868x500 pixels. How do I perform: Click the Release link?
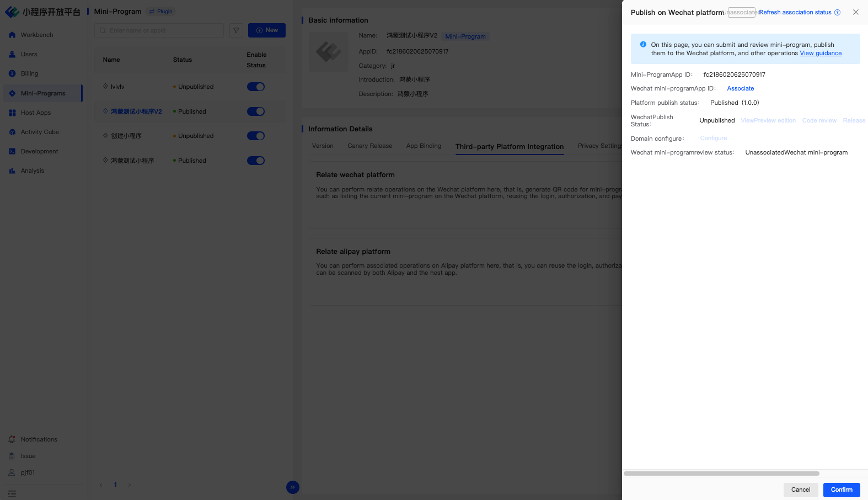click(854, 120)
